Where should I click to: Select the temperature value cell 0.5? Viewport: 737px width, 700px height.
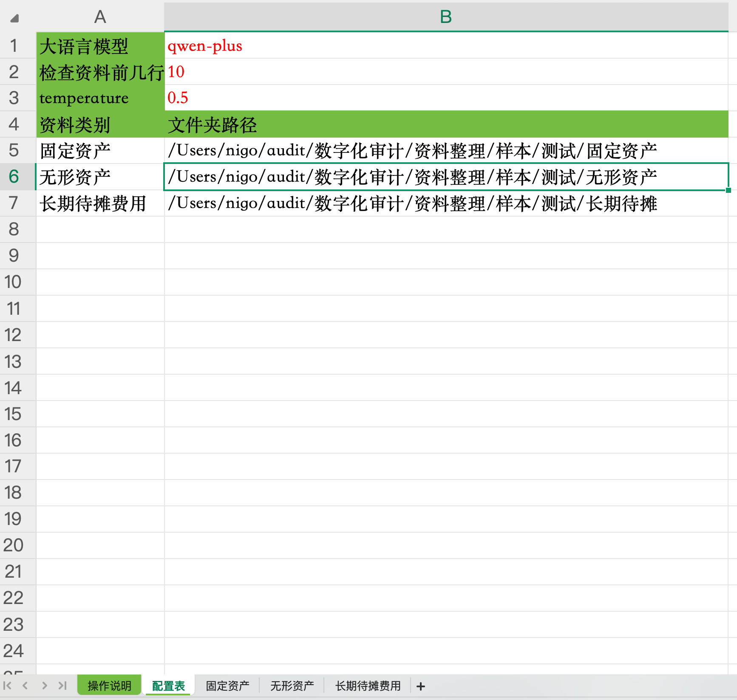pyautogui.click(x=445, y=98)
